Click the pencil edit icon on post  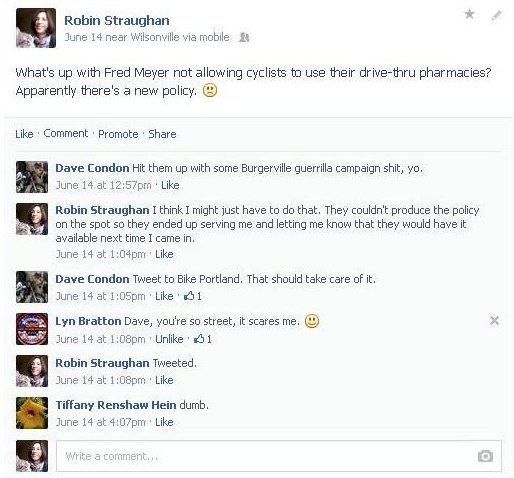(x=497, y=15)
